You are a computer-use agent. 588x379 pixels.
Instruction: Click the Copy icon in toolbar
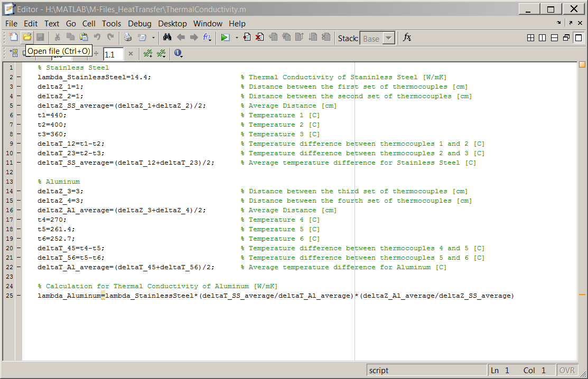click(70, 37)
